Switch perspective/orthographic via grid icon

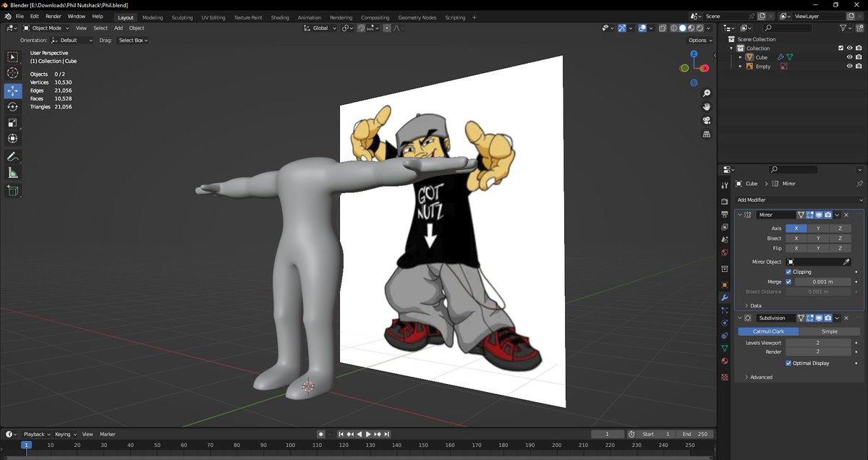pos(707,135)
